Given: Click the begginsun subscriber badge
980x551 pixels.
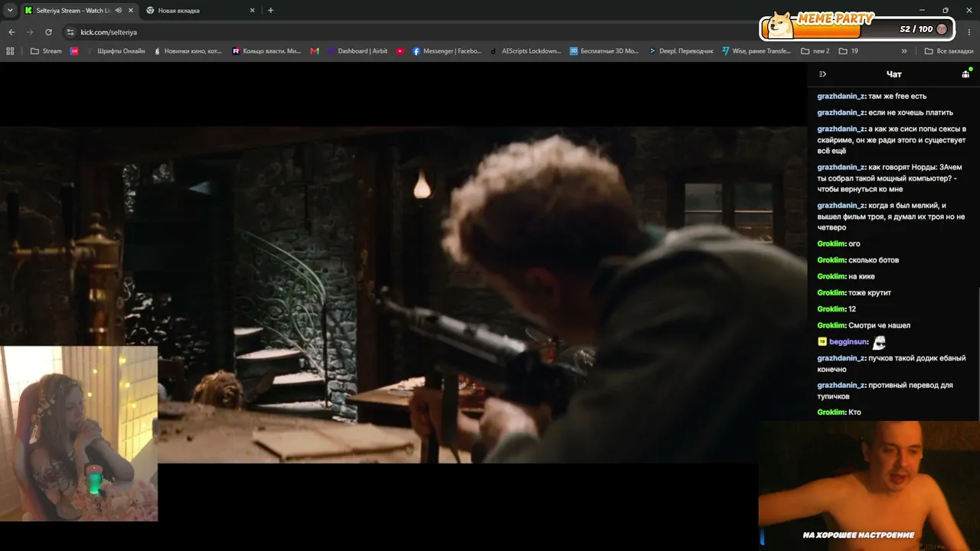Looking at the screenshot, I should point(822,342).
